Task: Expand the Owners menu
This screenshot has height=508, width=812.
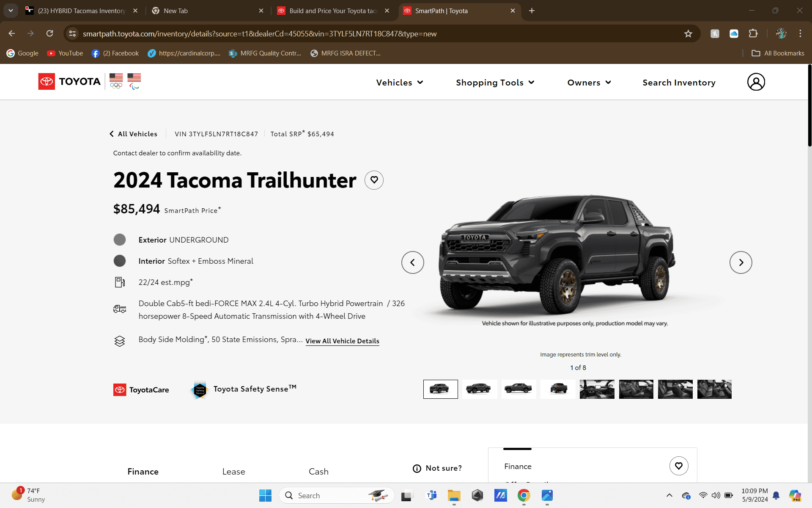Action: tap(589, 83)
